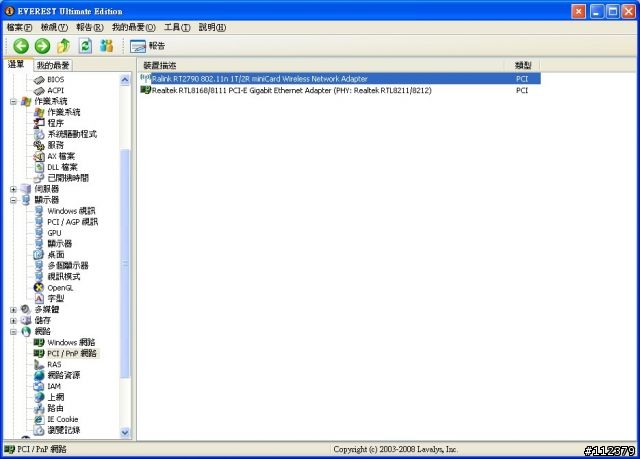Select the PCI / PnP 網路 tree item
The height and width of the screenshot is (459, 640).
(x=72, y=353)
